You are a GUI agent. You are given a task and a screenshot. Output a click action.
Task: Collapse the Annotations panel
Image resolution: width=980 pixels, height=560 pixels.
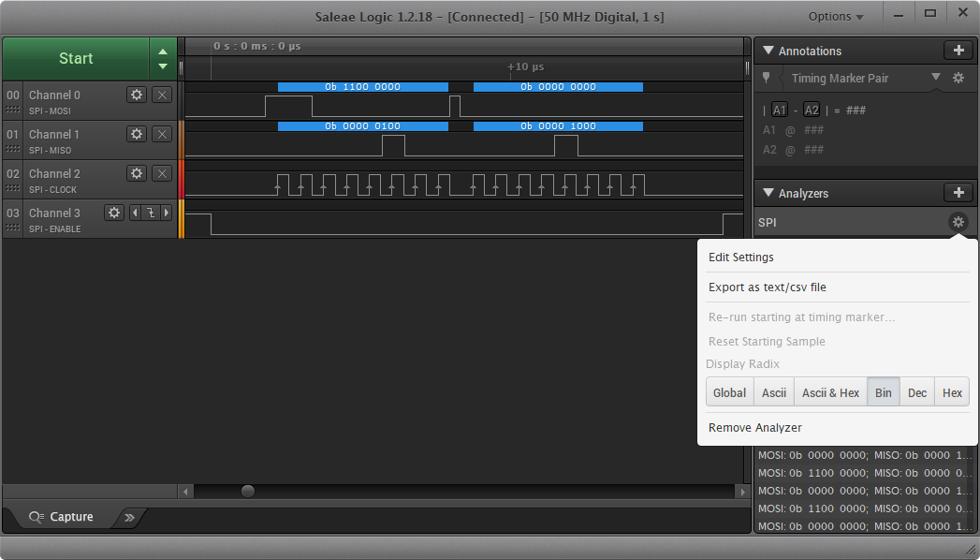tap(768, 52)
